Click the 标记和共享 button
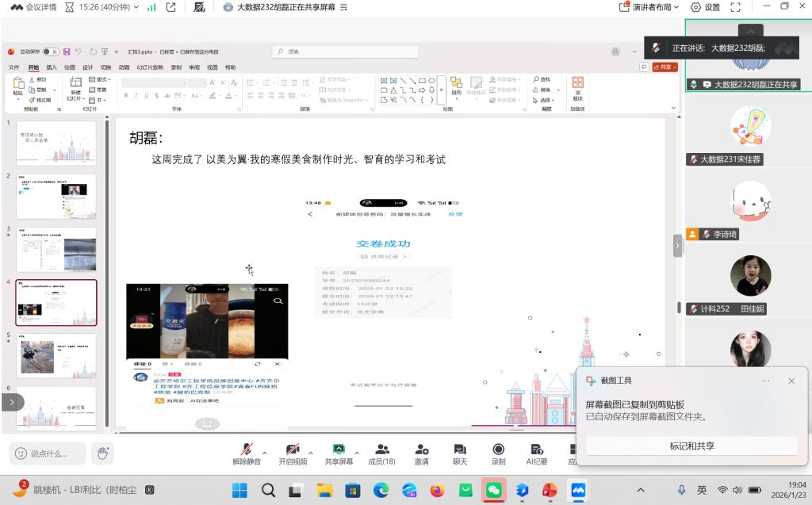The width and height of the screenshot is (812, 505). 691,446
